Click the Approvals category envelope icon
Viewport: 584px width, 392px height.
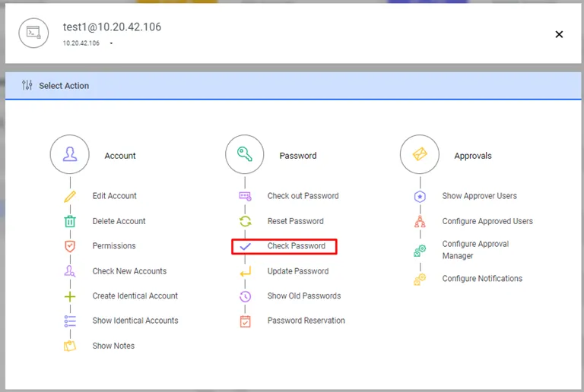pyautogui.click(x=420, y=154)
